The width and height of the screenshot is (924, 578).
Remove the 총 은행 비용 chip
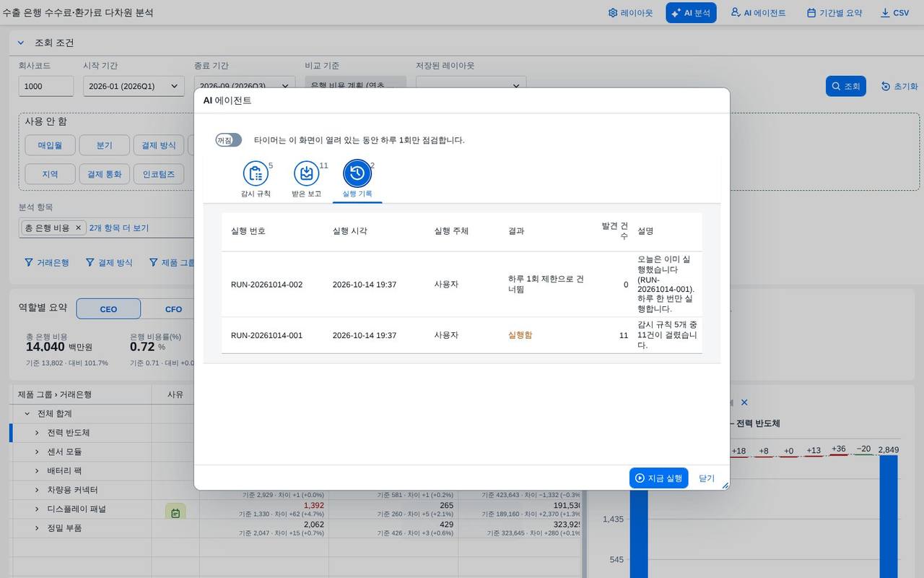pos(79,228)
